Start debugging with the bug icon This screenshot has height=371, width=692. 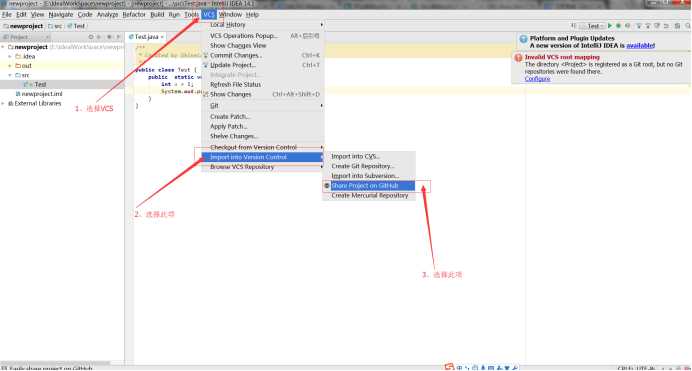(618, 26)
